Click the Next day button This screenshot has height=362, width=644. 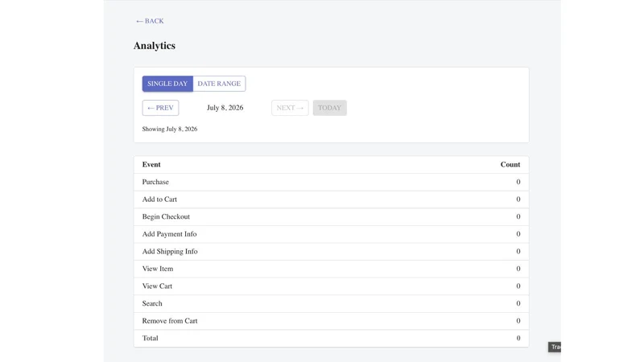coord(290,108)
